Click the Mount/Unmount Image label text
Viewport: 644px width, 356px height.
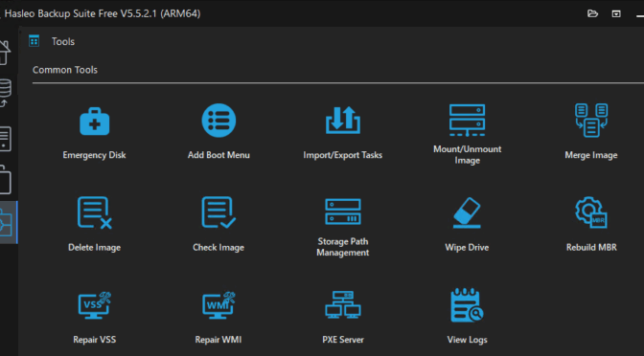tap(467, 155)
